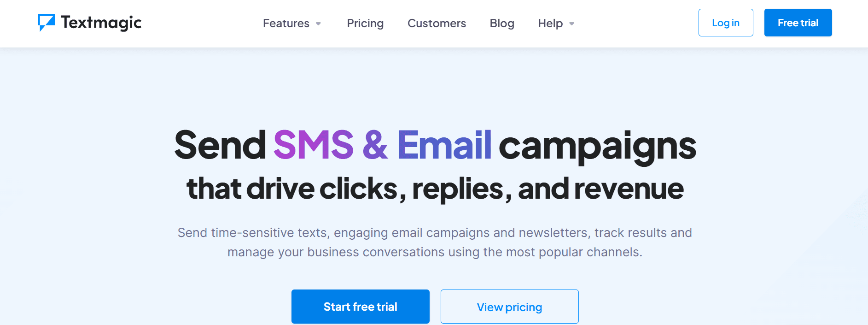The width and height of the screenshot is (868, 325).
Task: Click the blue Free trial header button
Action: (798, 22)
